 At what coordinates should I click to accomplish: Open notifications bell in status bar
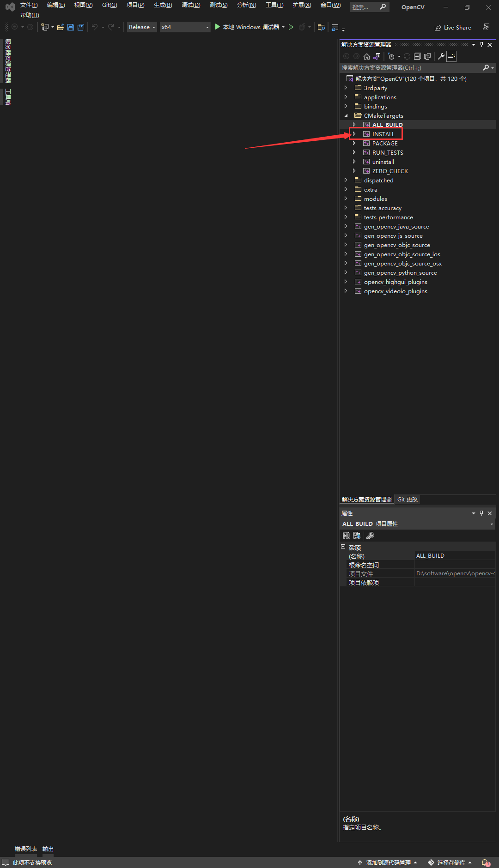(x=486, y=862)
